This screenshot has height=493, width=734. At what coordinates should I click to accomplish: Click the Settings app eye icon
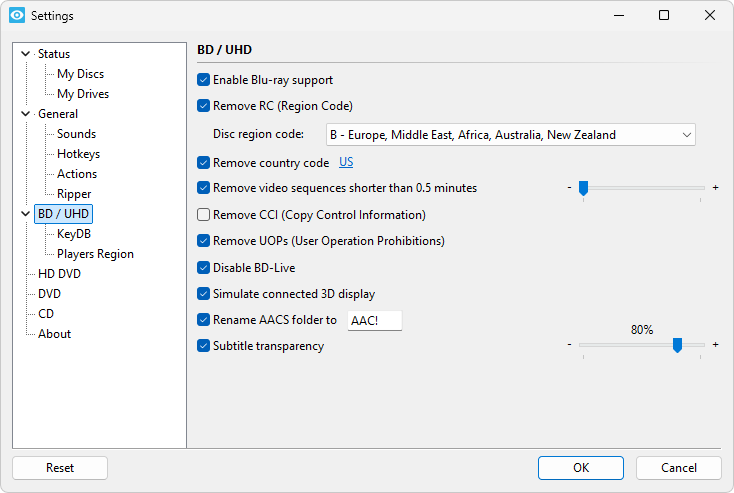click(16, 16)
